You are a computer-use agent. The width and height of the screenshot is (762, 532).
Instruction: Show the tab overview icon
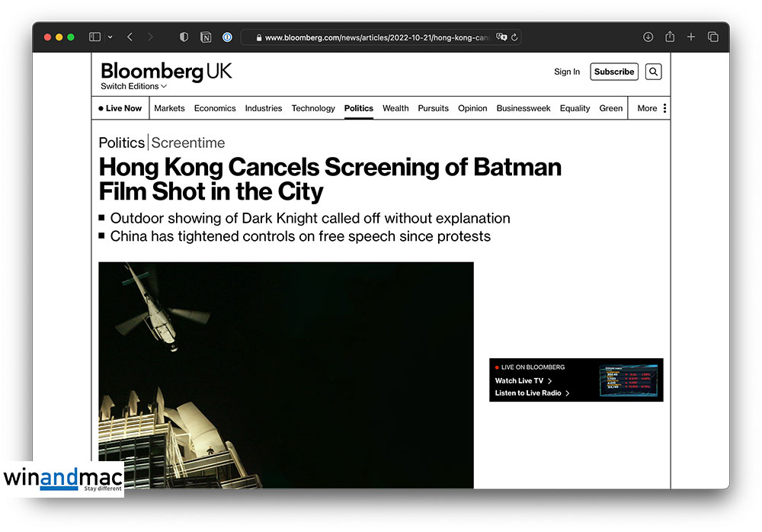click(x=713, y=37)
